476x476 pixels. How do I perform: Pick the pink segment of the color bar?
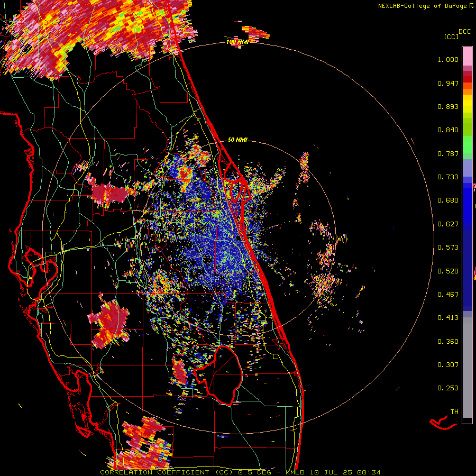pos(467,57)
